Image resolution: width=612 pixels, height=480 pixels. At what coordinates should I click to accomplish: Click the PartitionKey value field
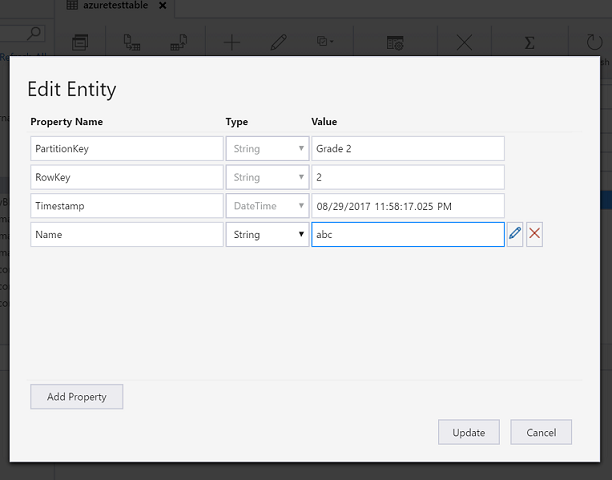(x=407, y=148)
